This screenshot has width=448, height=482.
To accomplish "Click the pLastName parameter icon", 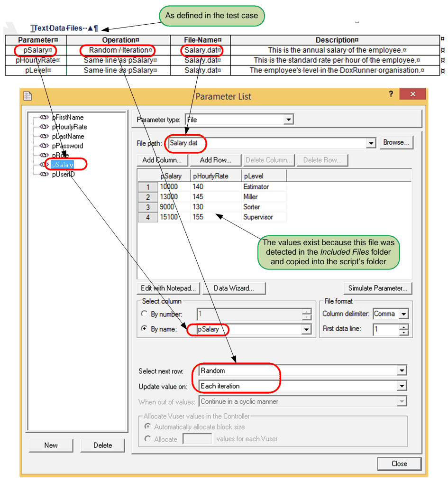I will coord(44,136).
